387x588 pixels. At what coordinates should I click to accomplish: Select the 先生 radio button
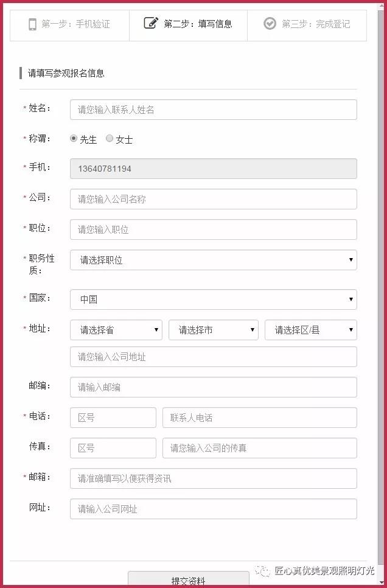pos(73,139)
